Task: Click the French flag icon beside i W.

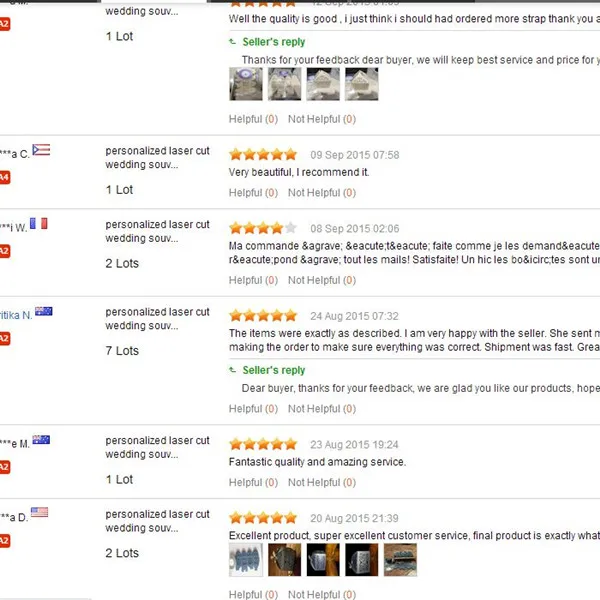Action: 39,223
